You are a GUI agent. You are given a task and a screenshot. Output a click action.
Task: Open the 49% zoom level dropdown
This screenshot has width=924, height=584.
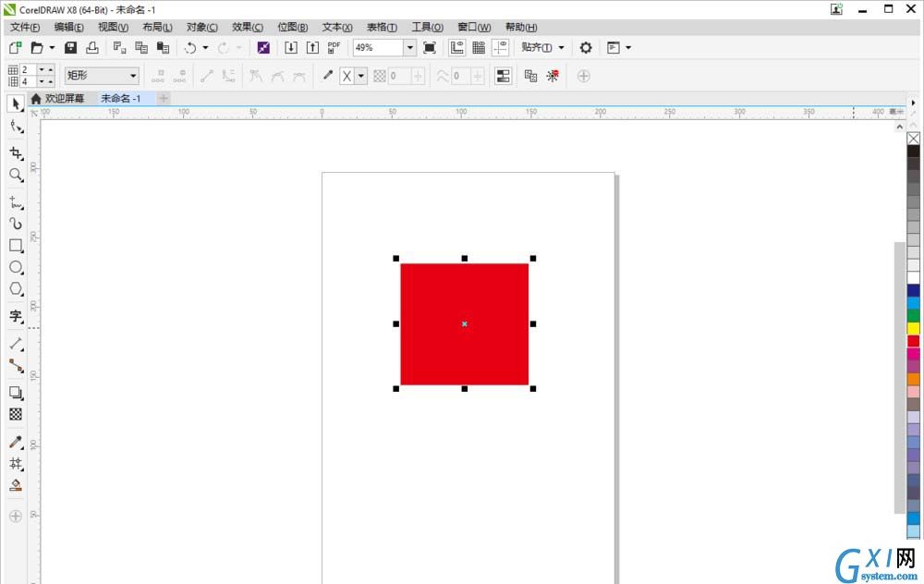pos(410,48)
